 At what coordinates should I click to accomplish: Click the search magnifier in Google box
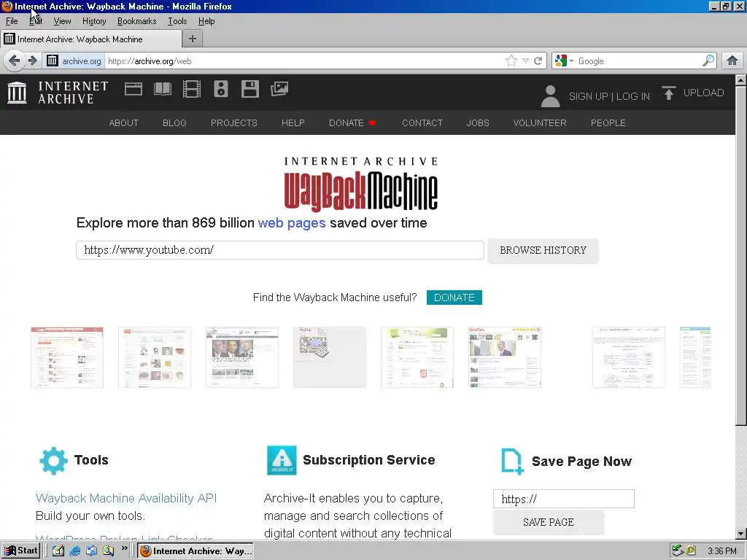[708, 61]
